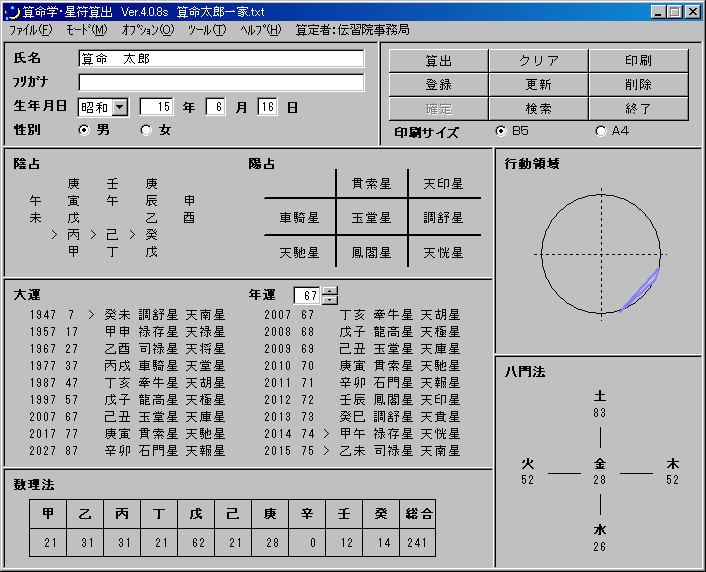This screenshot has height=572, width=706.
Task: Select the 女 gender radio button
Action: (146, 131)
